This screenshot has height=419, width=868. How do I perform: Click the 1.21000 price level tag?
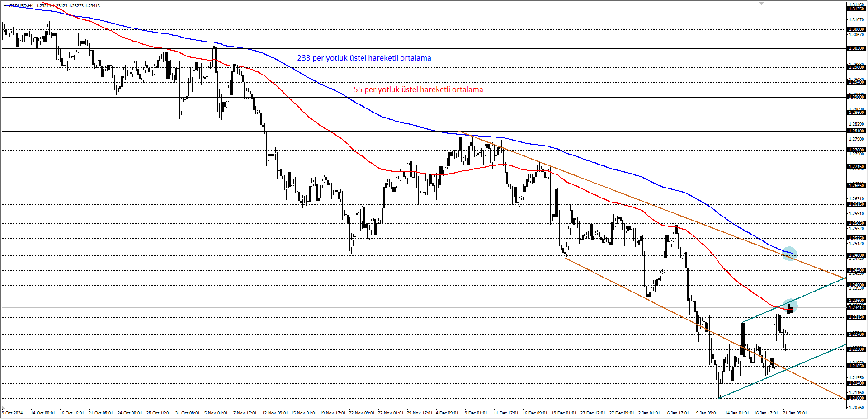[x=856, y=398]
